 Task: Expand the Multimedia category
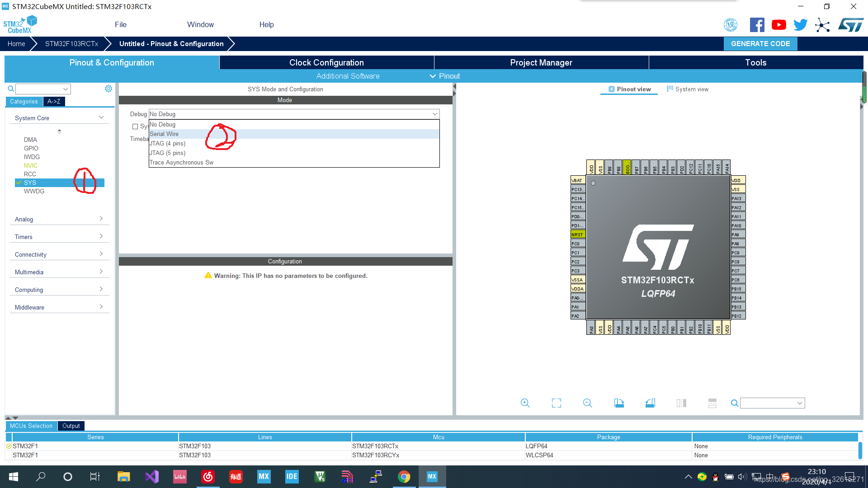pyautogui.click(x=59, y=272)
